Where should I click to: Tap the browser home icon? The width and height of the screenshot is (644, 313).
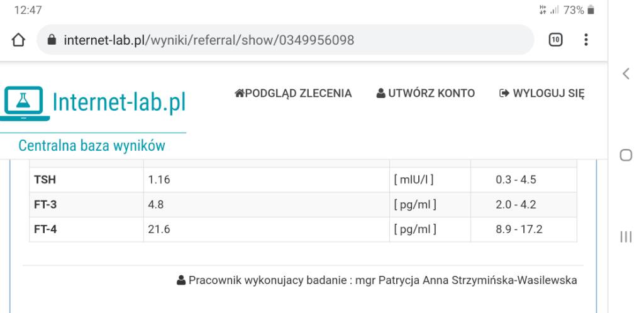[19, 40]
